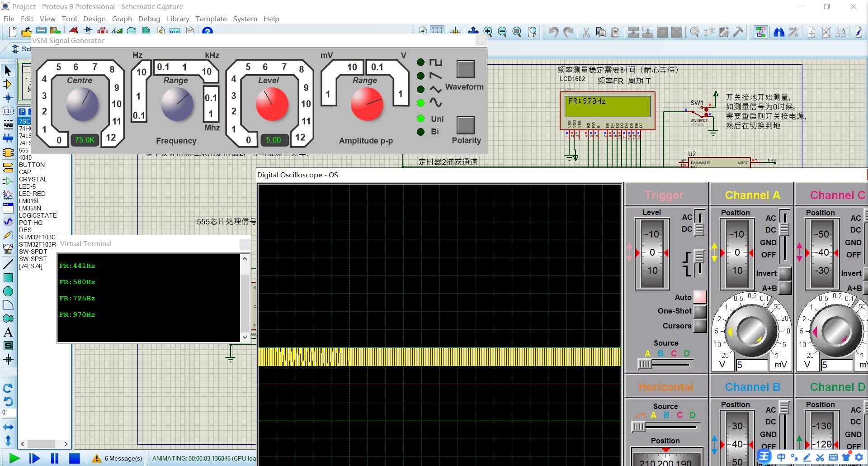Select the 2D Graphics Circle tool
This screenshot has width=868, height=466.
pos(8,291)
